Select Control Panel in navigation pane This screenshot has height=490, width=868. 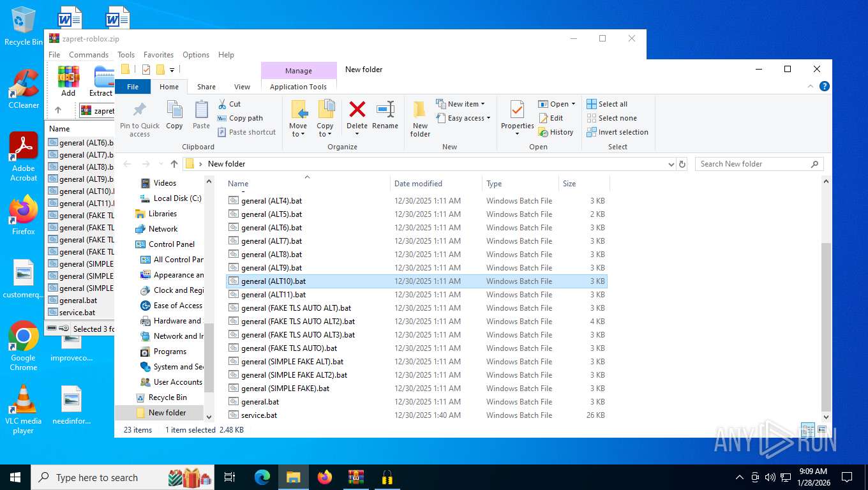coord(171,244)
